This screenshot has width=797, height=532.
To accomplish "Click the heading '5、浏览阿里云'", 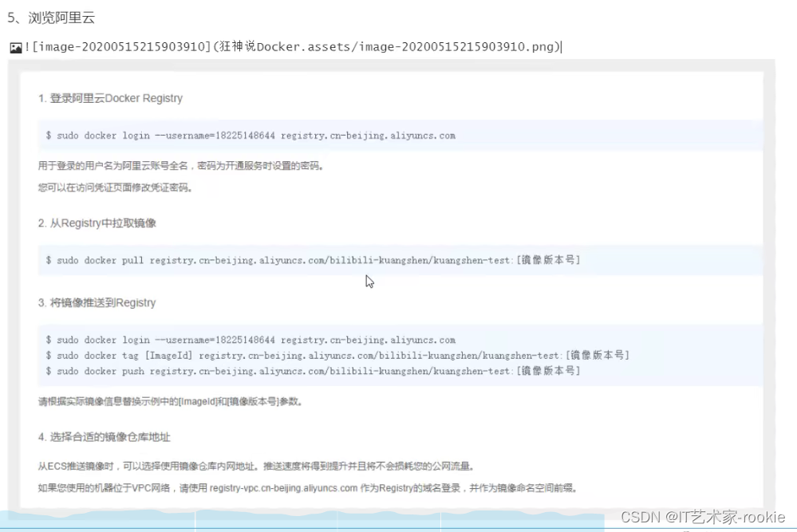I will (x=51, y=18).
